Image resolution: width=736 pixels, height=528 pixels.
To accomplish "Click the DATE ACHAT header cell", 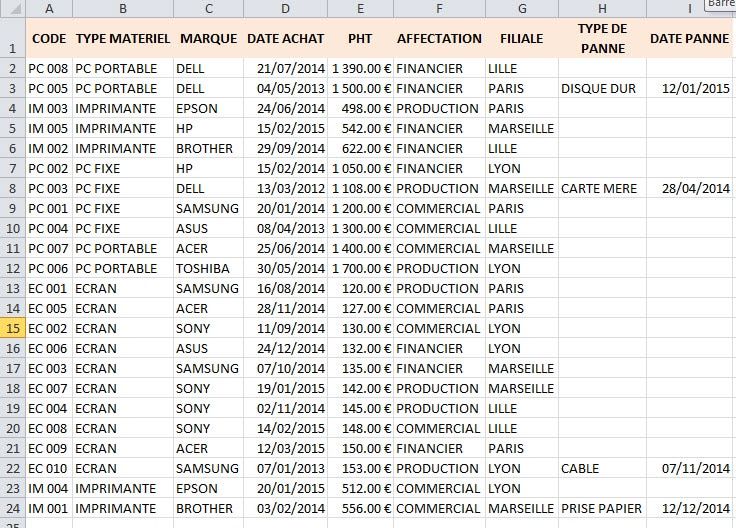I will (x=285, y=38).
